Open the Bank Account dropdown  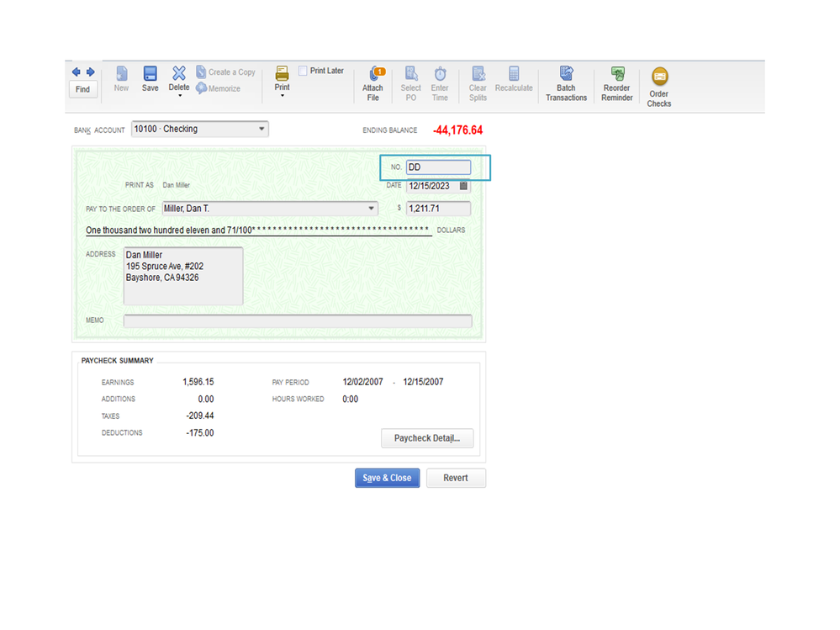[200, 129]
